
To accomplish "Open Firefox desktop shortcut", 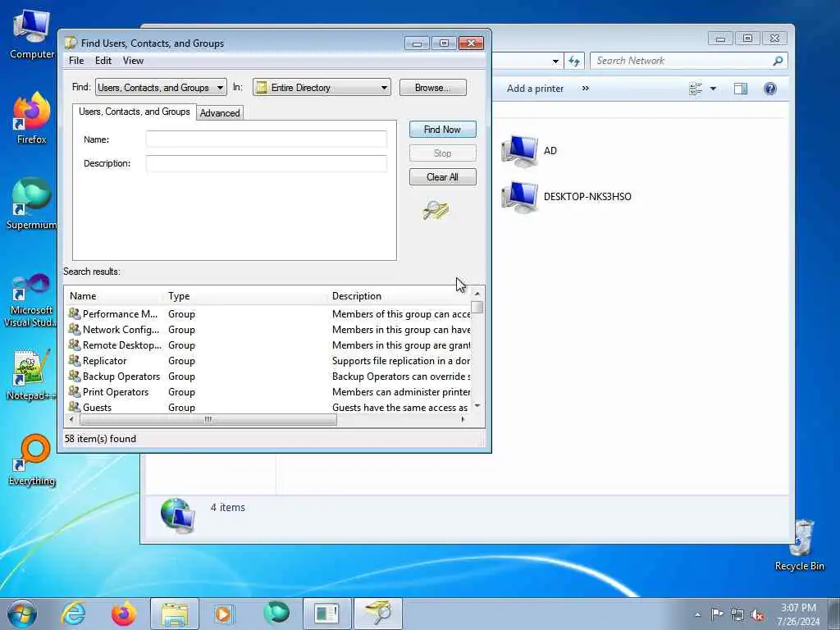I will point(32,118).
